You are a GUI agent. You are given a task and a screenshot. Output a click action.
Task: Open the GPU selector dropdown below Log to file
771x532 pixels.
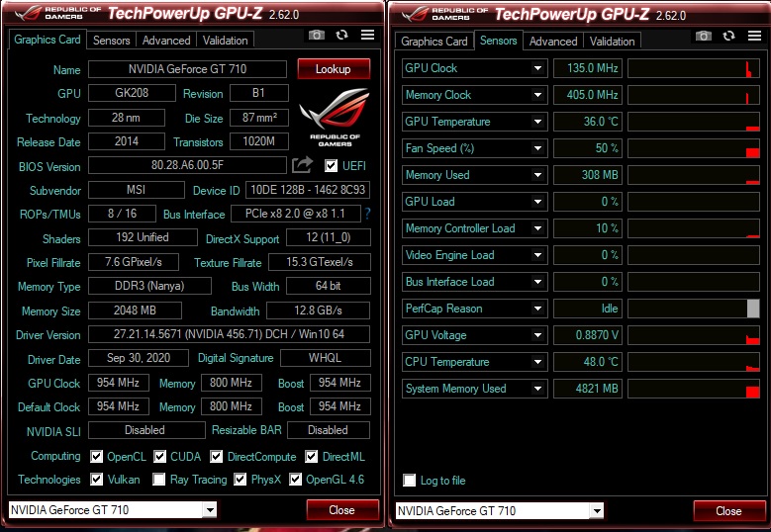(596, 511)
